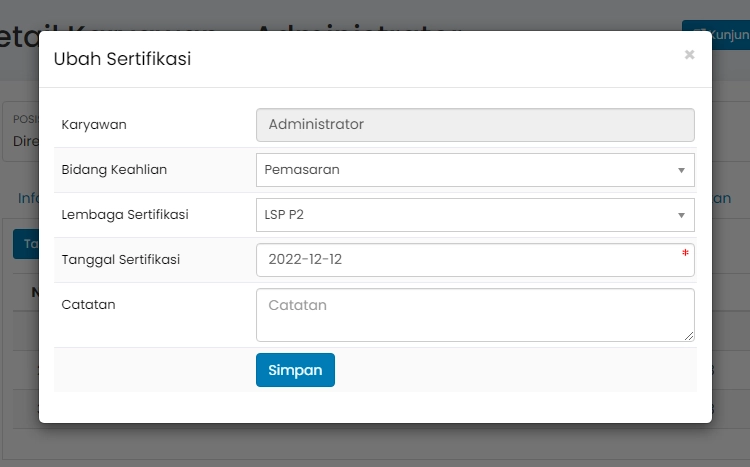This screenshot has width=750, height=467.
Task: Click the arrow on Bidang Keahlian select
Action: pos(681,170)
